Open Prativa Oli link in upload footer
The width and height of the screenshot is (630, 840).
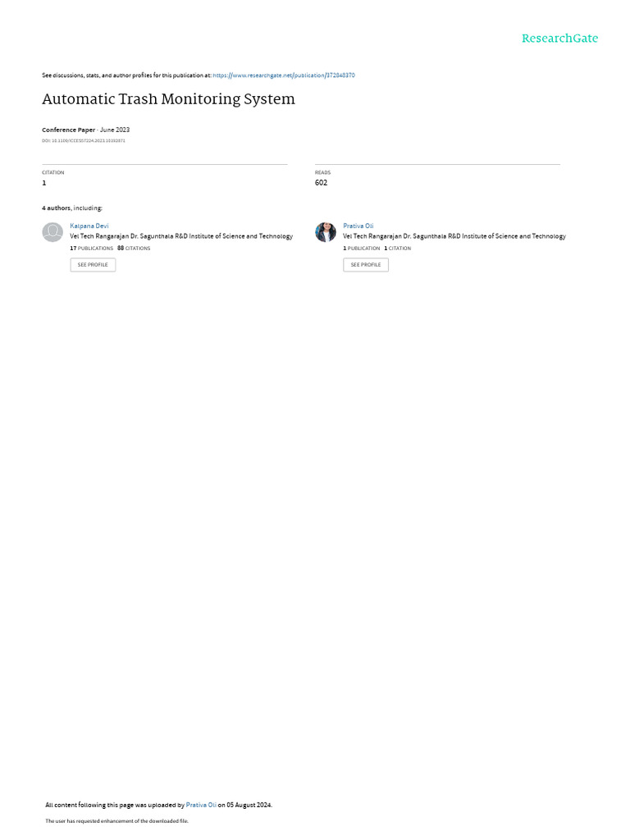point(201,805)
